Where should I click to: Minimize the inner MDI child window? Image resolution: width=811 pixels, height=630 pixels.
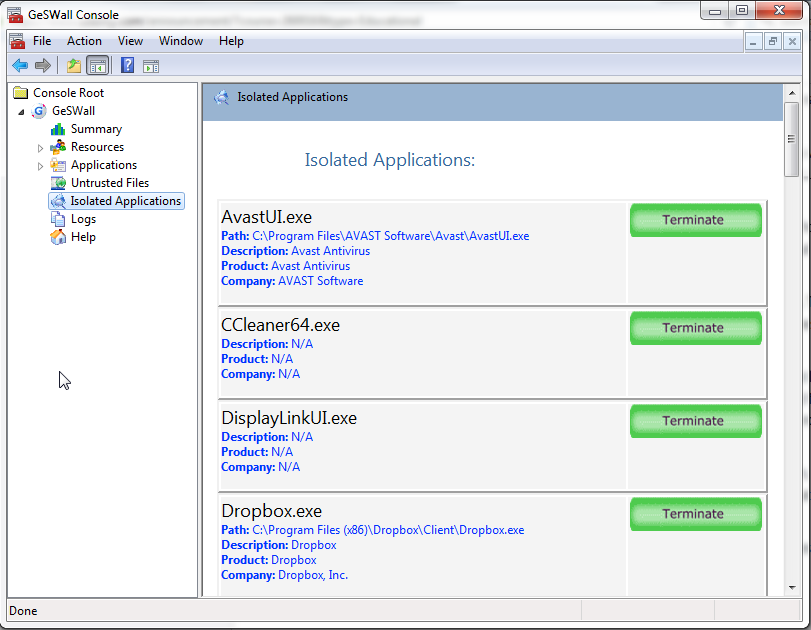point(753,41)
